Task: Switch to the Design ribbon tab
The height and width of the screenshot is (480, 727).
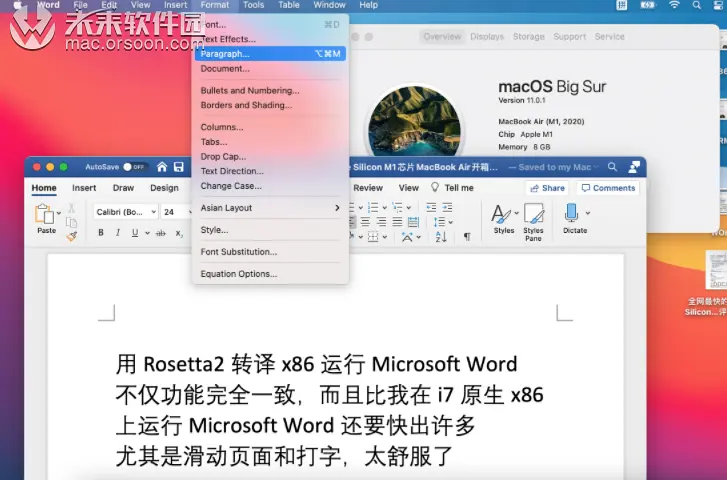Action: point(164,188)
